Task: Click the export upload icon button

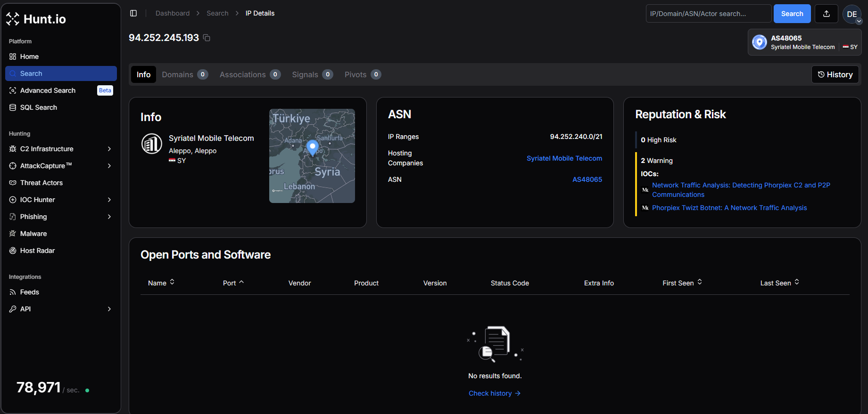Action: click(827, 14)
